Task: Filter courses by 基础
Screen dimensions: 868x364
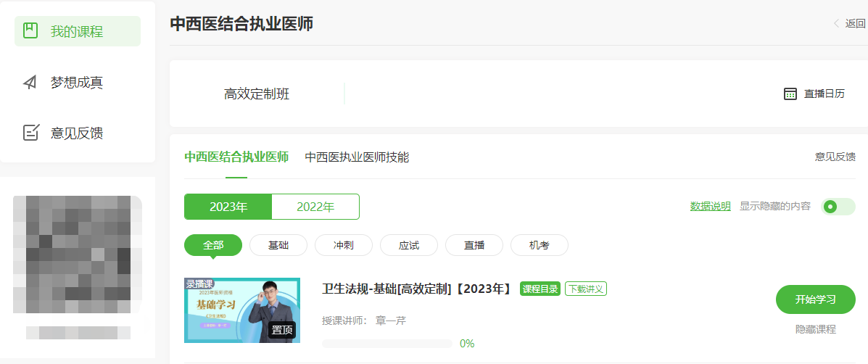Action: point(278,245)
